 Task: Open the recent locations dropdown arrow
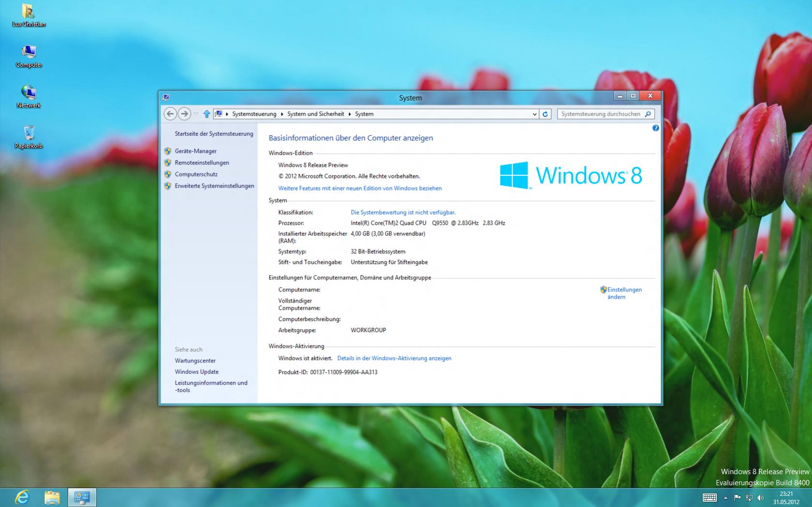tap(196, 114)
